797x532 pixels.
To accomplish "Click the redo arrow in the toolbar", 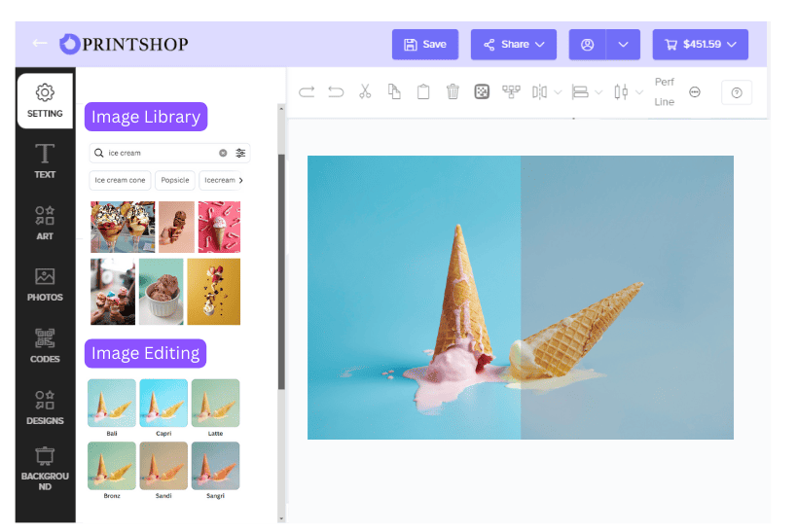I will click(307, 92).
